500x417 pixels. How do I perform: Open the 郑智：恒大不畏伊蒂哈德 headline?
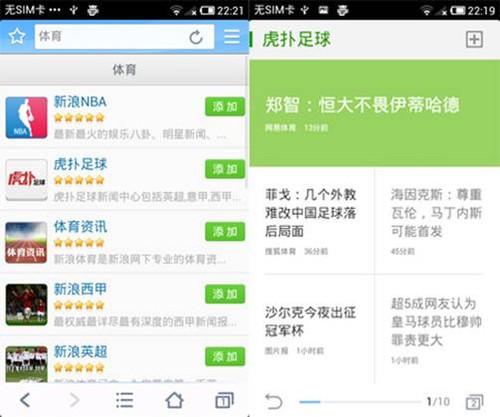point(362,105)
